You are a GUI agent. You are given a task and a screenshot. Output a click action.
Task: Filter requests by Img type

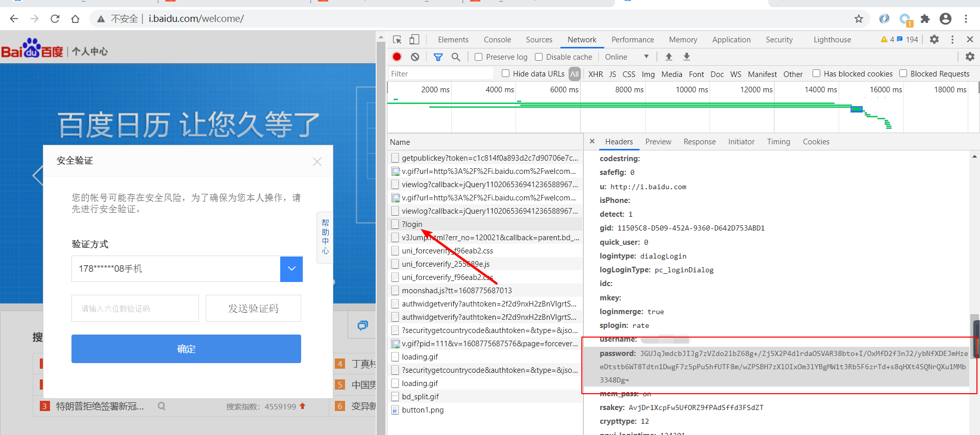pyautogui.click(x=648, y=74)
